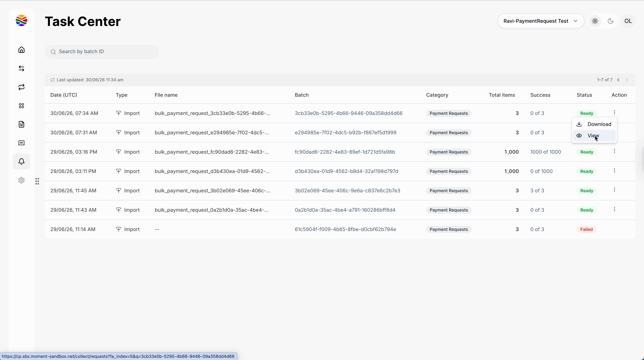The height and width of the screenshot is (360, 644).
Task: Click batch ID fc90dad6-2282-4e83-89ef-1d721d5fa98b
Action: (345, 152)
